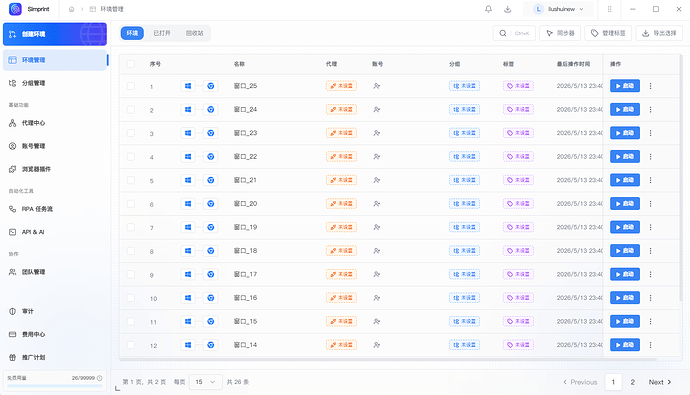This screenshot has height=395, width=690.
Task: Click the label 未设置 tag in row 窗口_20
Action: click(x=518, y=204)
